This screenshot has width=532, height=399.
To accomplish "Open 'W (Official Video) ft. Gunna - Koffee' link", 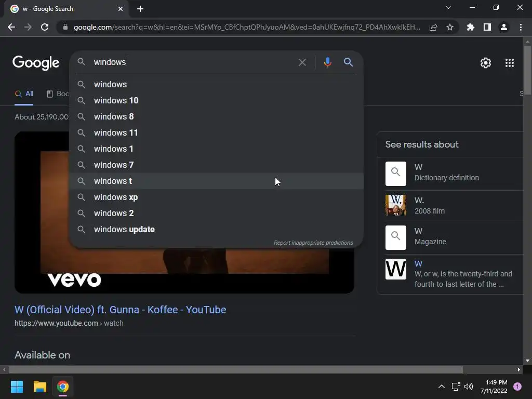I will [x=120, y=310].
